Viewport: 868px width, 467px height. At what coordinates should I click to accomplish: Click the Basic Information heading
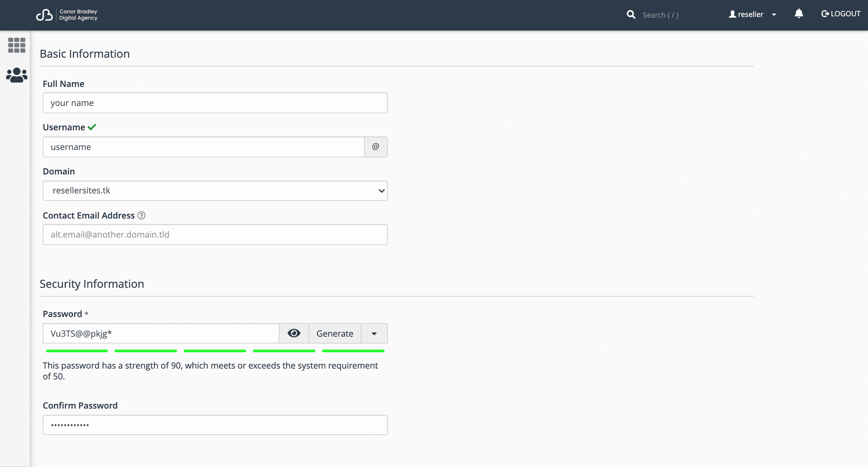click(85, 54)
